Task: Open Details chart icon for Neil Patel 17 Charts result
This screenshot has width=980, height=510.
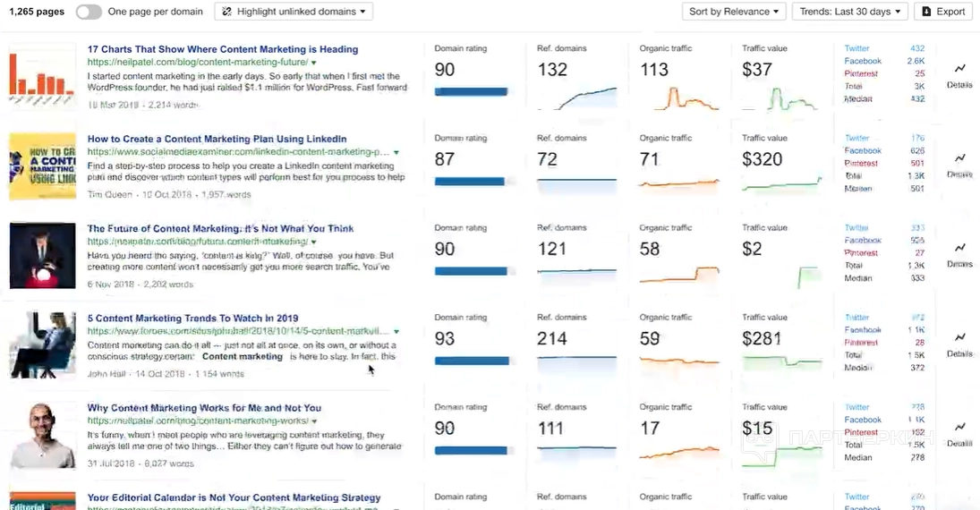Action: (959, 69)
